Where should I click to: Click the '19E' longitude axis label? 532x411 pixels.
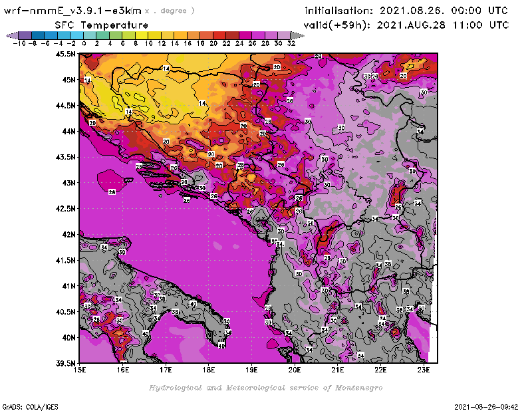252,370
